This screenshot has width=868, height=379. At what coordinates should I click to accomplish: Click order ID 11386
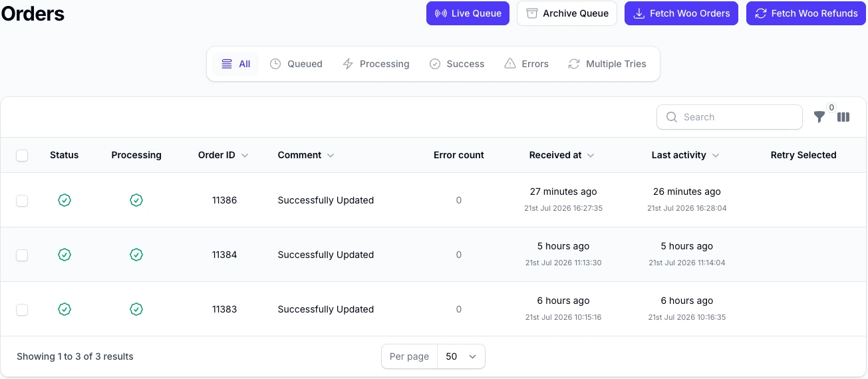coord(224,200)
